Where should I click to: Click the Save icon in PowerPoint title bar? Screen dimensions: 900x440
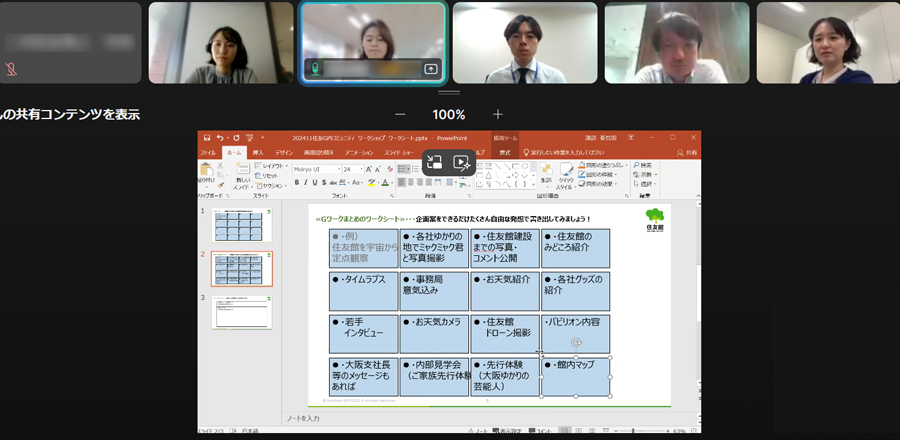207,138
